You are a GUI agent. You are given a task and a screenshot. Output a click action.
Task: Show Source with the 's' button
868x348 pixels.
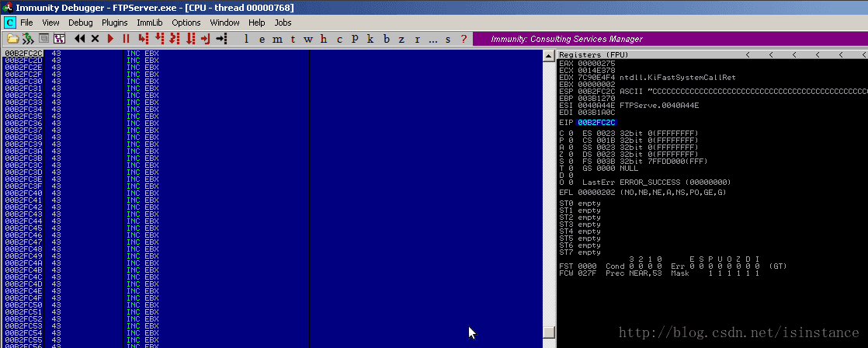(x=448, y=39)
